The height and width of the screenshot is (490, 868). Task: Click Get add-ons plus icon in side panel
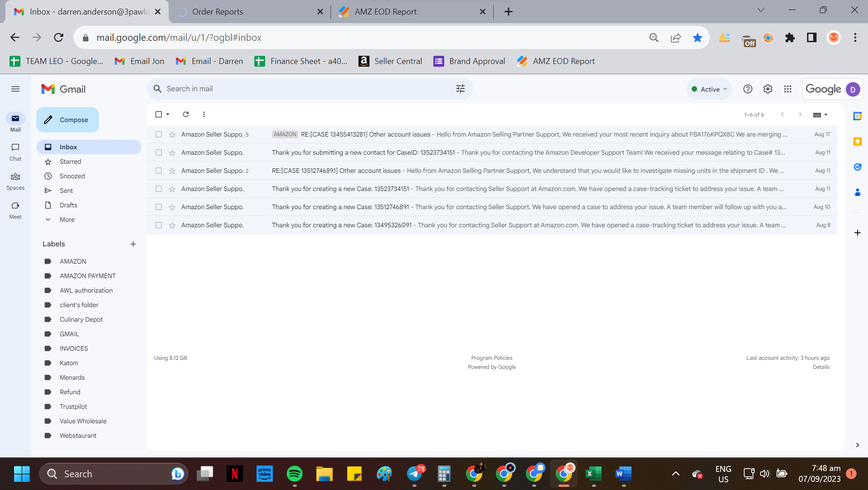coord(857,233)
